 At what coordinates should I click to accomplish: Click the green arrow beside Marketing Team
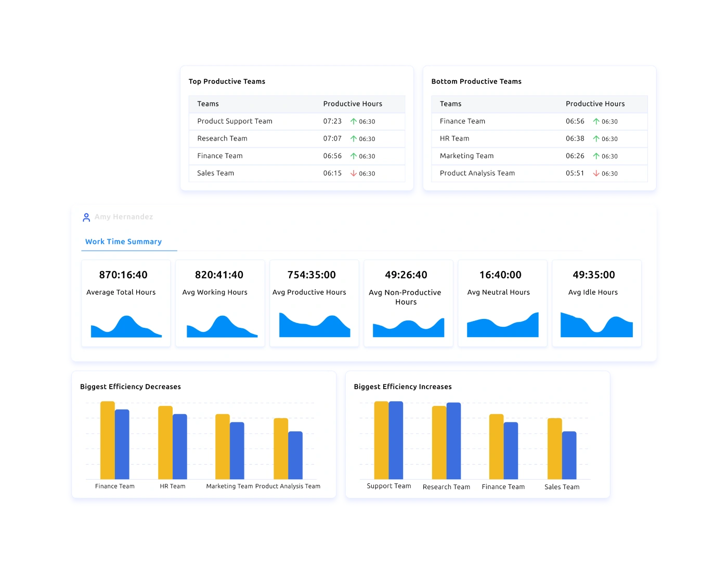tap(596, 156)
